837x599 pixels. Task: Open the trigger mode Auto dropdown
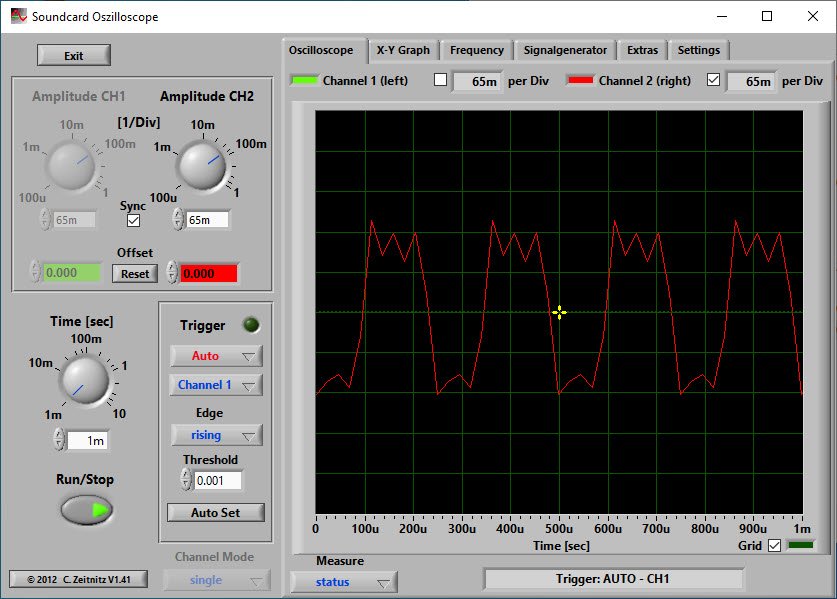[x=215, y=356]
